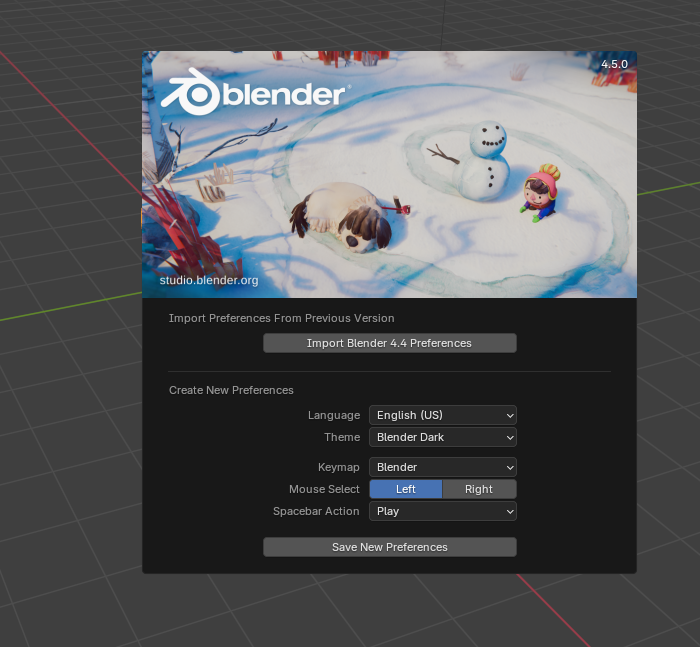
Task: Click the 'Mouse Select' field label
Action: pyautogui.click(x=324, y=489)
